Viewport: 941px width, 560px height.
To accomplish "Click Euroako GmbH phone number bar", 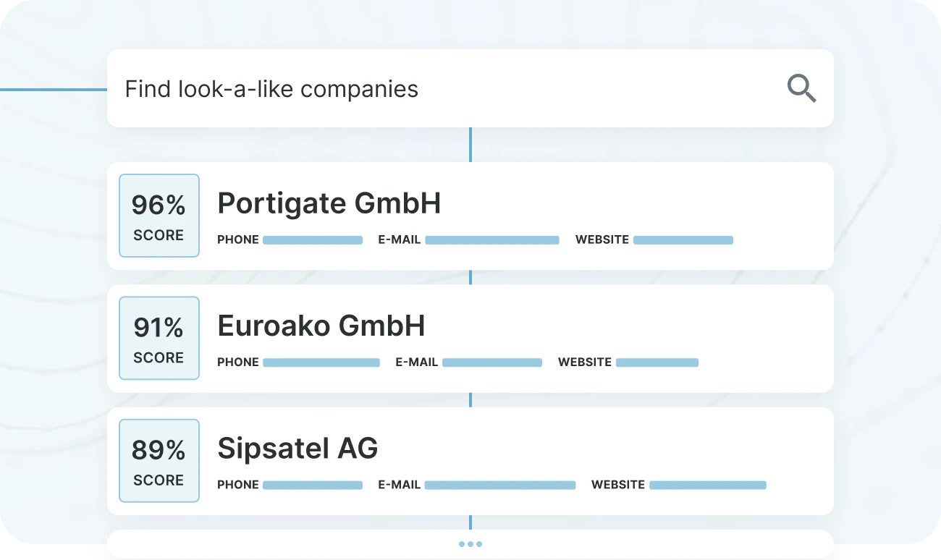I will tap(321, 362).
